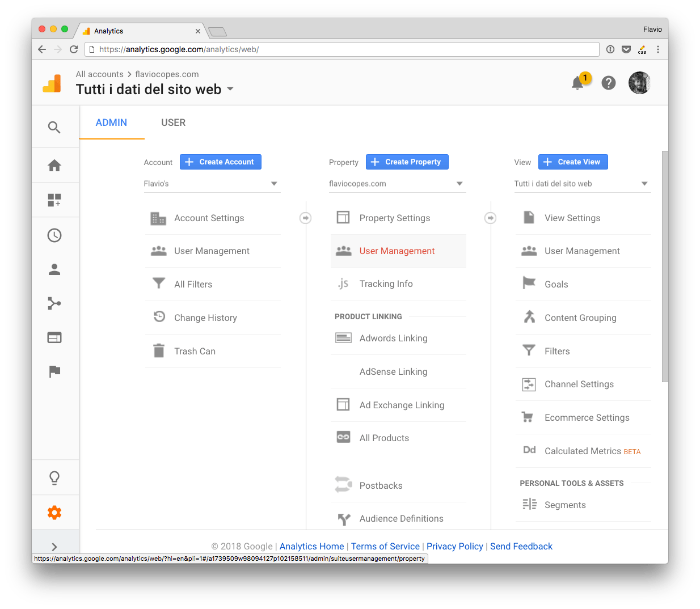Open the search magnifier in the sidebar

point(54,127)
